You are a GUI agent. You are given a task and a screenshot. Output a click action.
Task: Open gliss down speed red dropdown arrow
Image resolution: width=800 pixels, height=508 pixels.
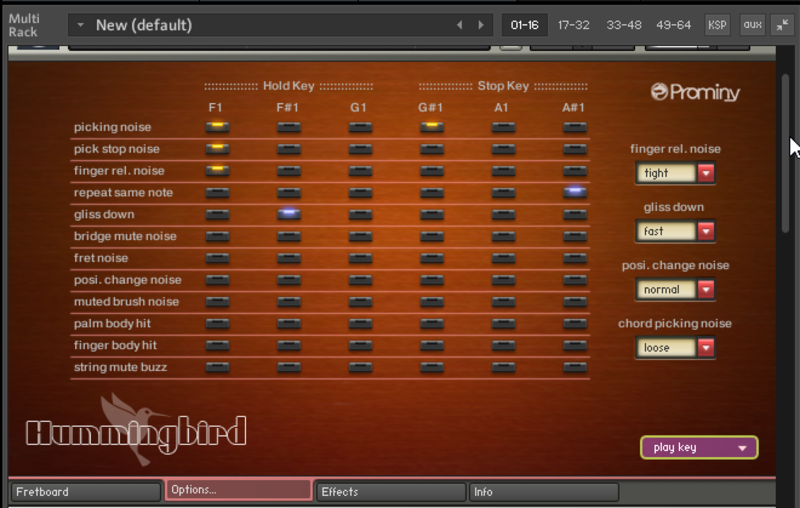tap(706, 231)
